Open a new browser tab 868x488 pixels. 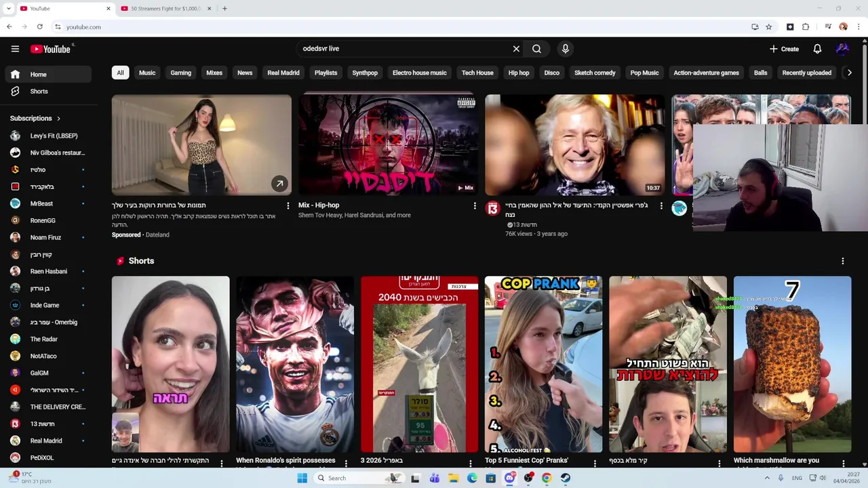tap(224, 9)
